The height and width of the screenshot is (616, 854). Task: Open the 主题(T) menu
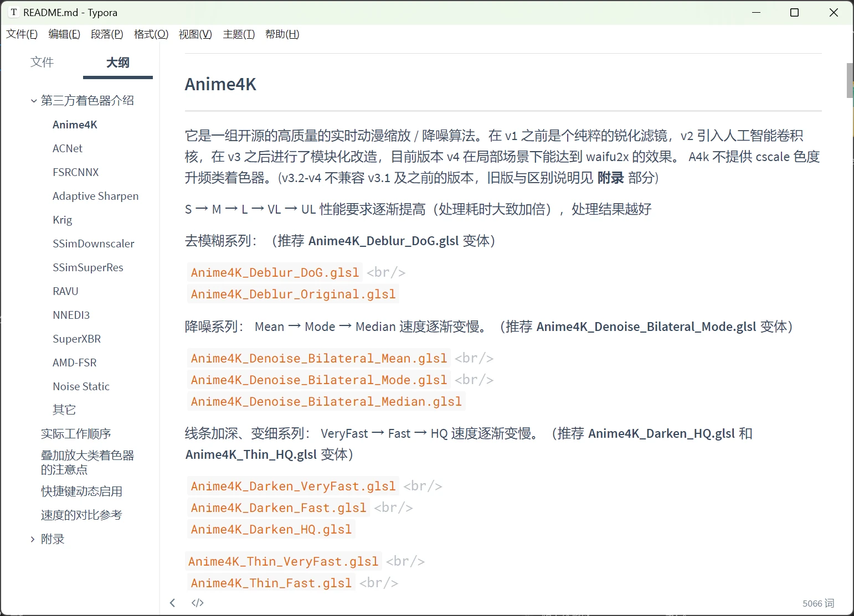239,34
